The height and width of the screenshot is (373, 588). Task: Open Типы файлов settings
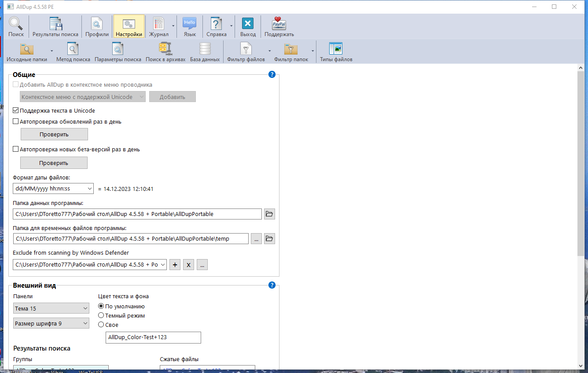(x=336, y=52)
